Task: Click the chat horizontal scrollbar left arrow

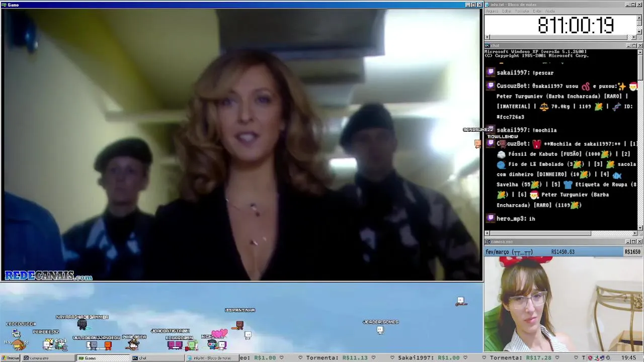Action: coord(487,233)
